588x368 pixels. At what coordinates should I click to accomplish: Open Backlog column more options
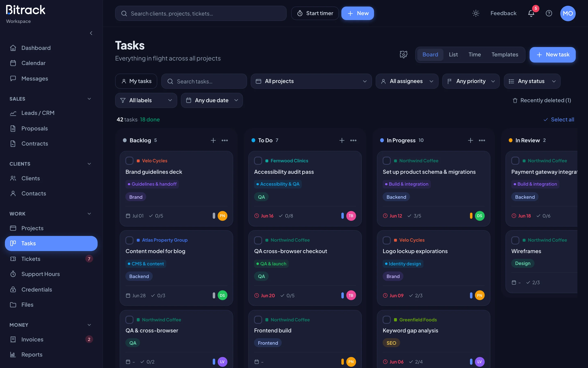[x=225, y=140]
